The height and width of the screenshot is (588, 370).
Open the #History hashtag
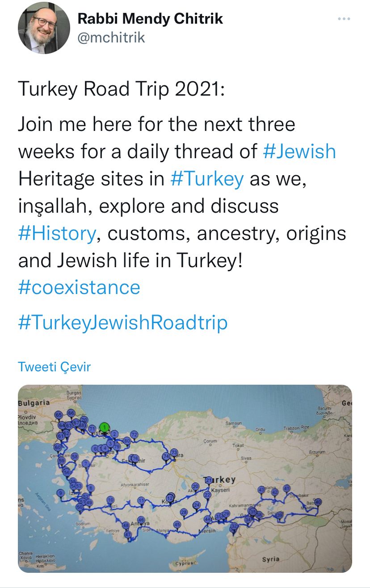tap(57, 233)
